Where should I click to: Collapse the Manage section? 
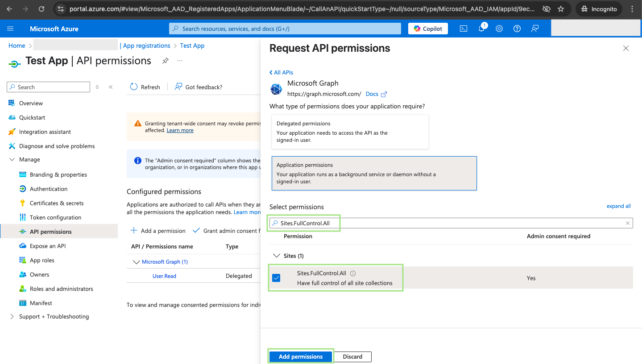tap(12, 159)
